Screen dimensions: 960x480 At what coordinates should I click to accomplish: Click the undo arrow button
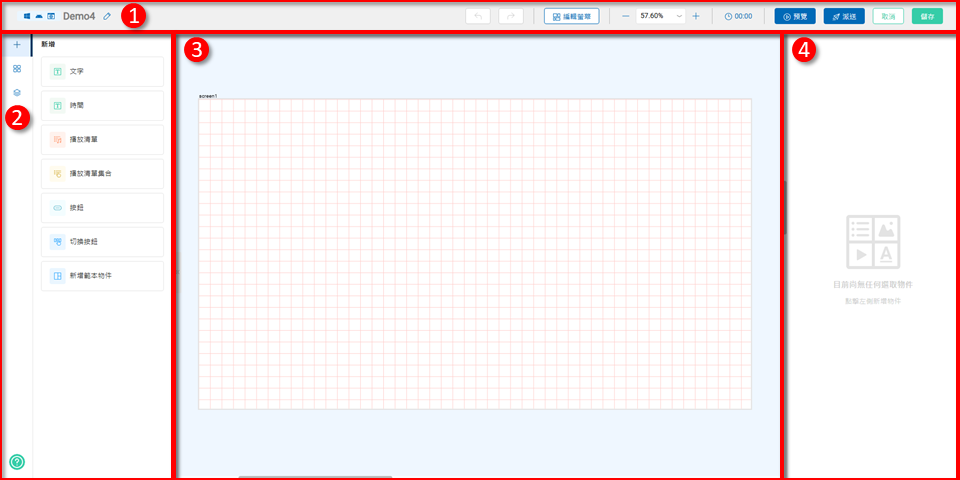coord(479,17)
